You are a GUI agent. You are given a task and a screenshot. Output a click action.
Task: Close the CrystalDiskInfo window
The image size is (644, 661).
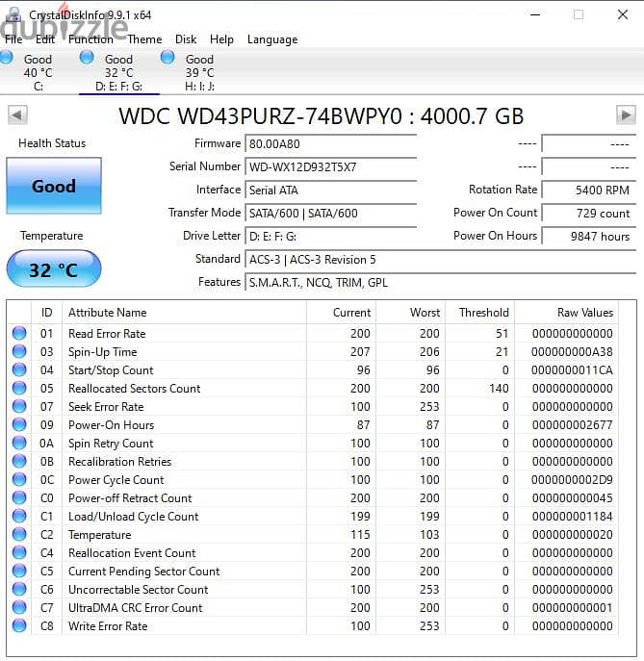point(623,14)
